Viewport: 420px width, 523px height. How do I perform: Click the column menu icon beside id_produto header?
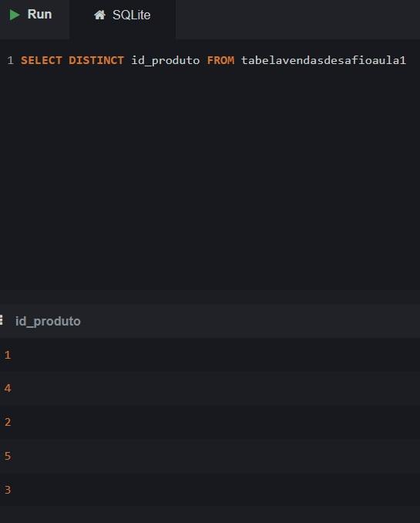click(x=2, y=319)
